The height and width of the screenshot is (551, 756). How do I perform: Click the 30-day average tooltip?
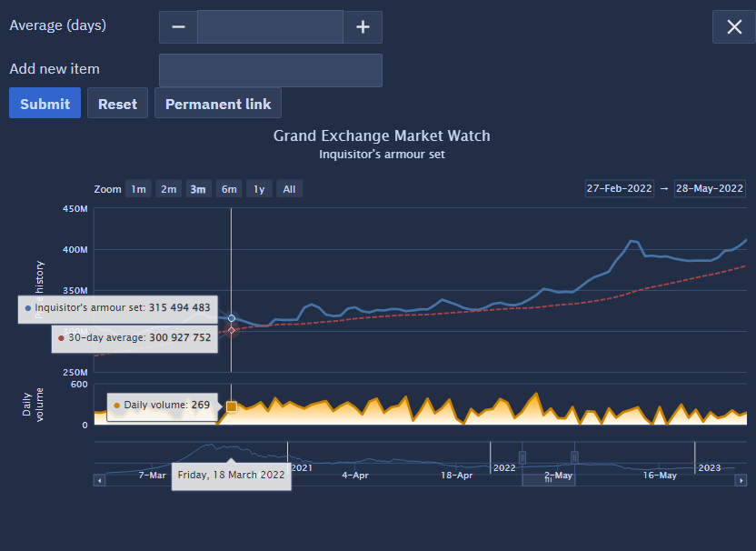(x=134, y=337)
